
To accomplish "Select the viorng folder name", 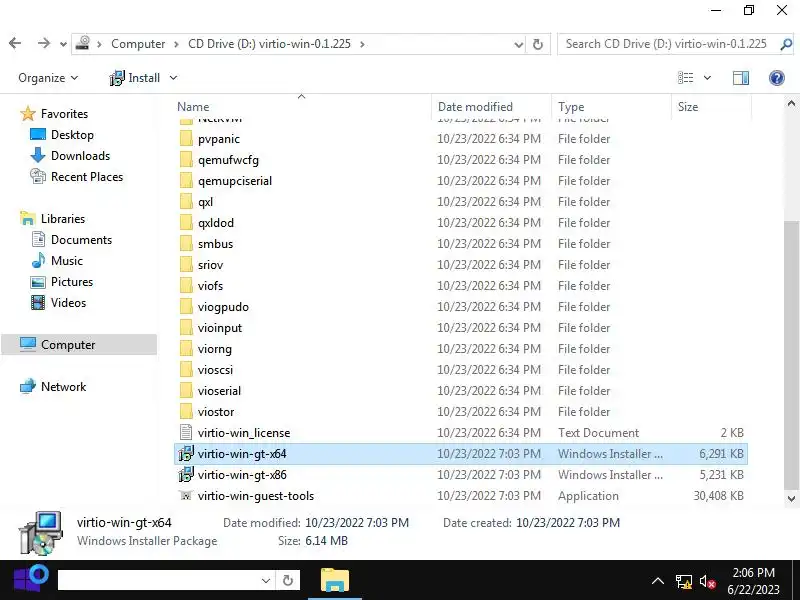I will click(215, 349).
